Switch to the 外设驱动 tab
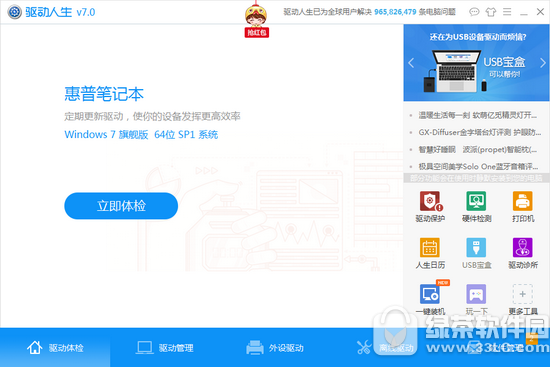The width and height of the screenshot is (550, 367). point(275,348)
